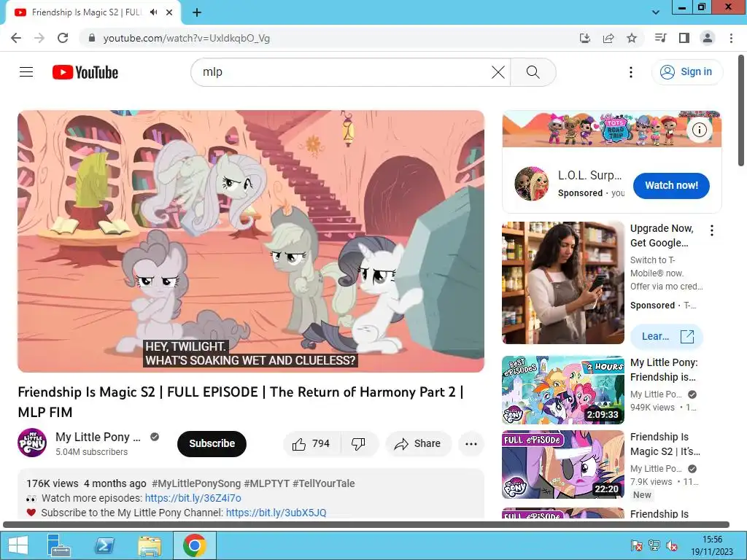Click the #TellYourTale hashtag
This screenshot has width=747, height=560.
pyautogui.click(x=323, y=483)
